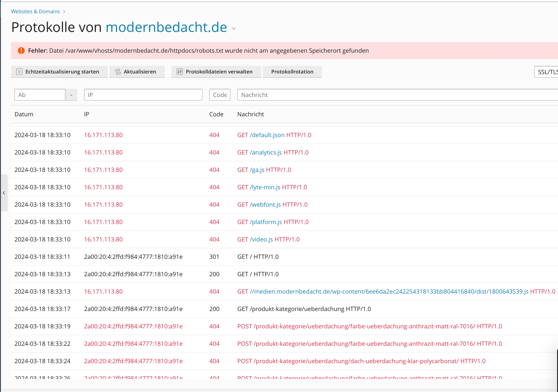
Task: Open the /platform.js request link
Action: [x=266, y=222]
